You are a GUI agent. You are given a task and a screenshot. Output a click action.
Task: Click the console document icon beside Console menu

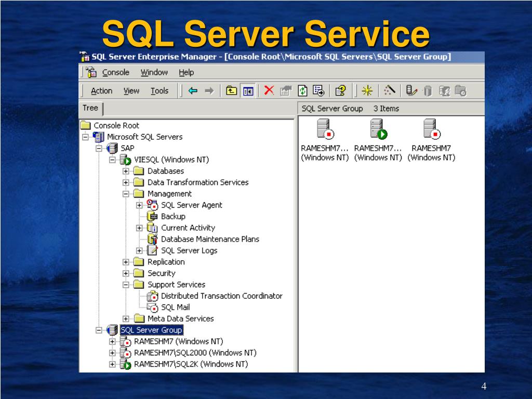pyautogui.click(x=91, y=72)
